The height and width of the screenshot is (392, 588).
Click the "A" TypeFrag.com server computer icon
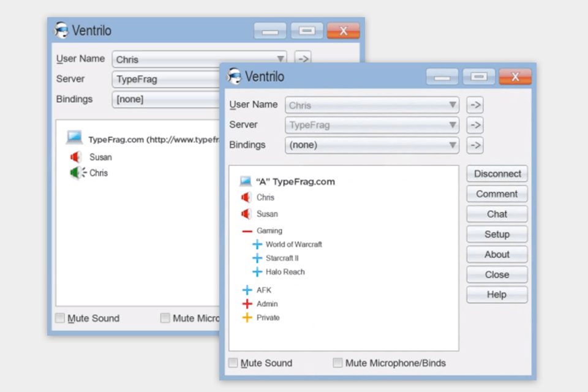(x=246, y=181)
